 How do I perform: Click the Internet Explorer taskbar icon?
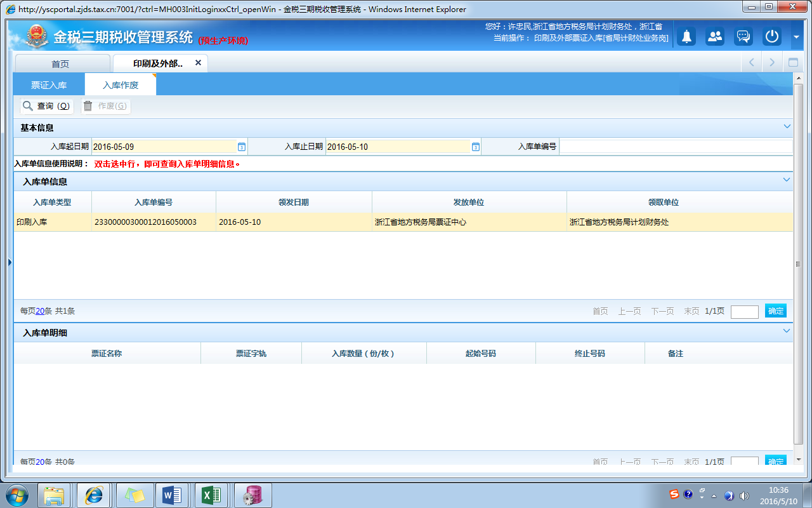[x=94, y=495]
